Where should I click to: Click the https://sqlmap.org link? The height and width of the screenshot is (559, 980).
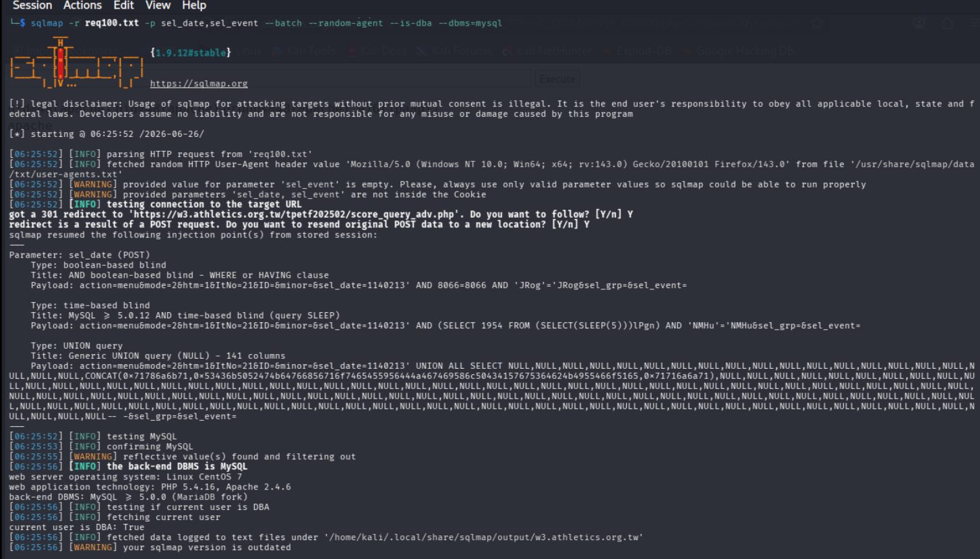(199, 84)
